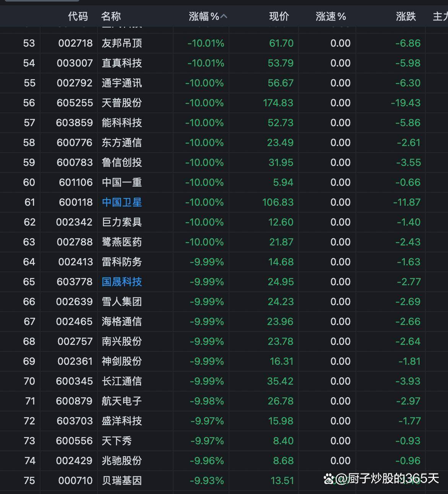Select the 贝瑞基因 stock row
448x494 pixels.
coord(122,481)
